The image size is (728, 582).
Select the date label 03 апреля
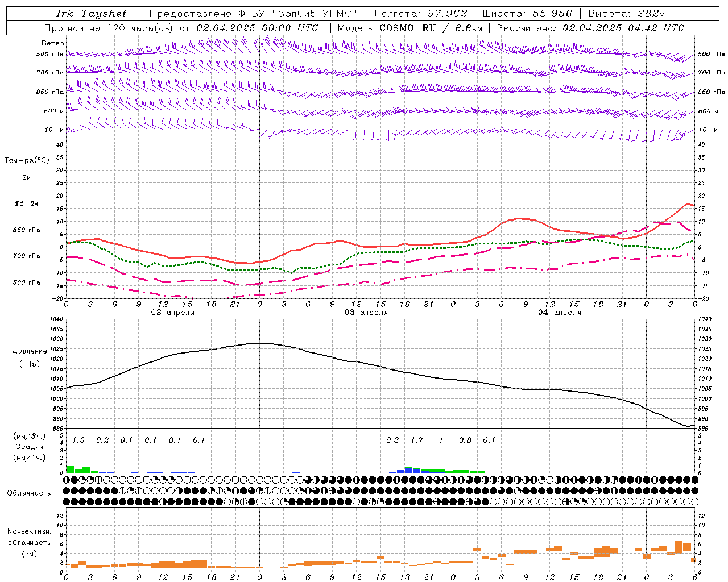coord(366,313)
